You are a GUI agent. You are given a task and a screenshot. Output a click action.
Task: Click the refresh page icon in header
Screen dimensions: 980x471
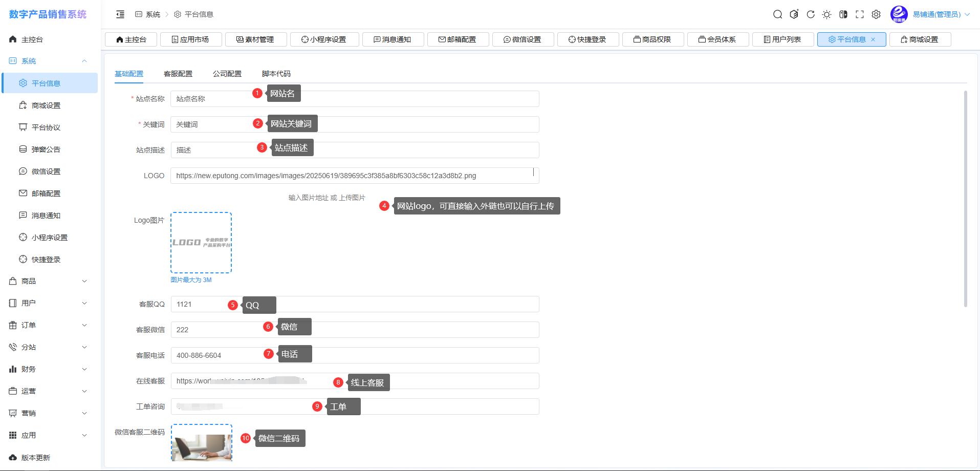(810, 14)
